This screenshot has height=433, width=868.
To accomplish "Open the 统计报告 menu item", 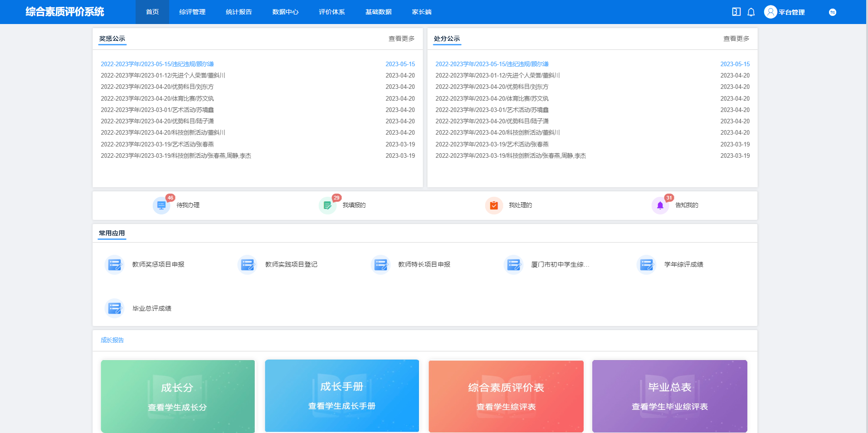I will click(239, 12).
